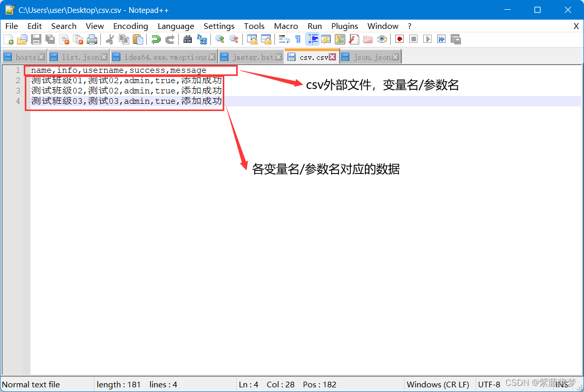Screen dimensions: 584x392
Task: Click the Windows (CR LF) status indicator
Action: tap(438, 384)
